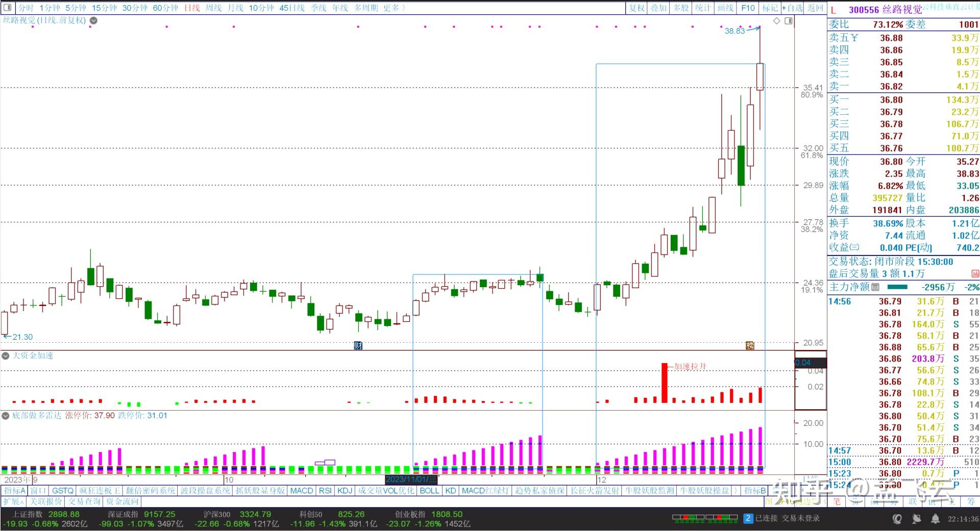980x531 pixels.
Task: Click the 2023/11/01 date marker on time axis
Action: point(411,479)
